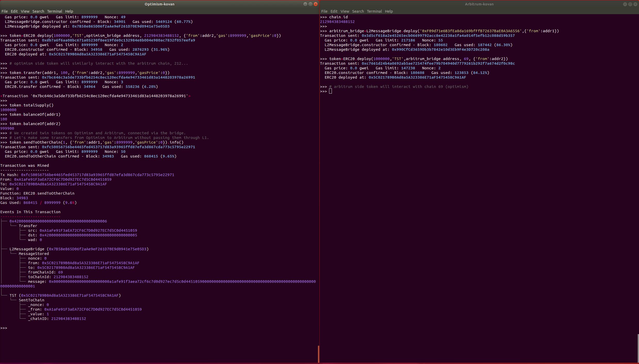
Task: Maximize the Arbitrum-kovan terminal window
Action: coord(630,4)
